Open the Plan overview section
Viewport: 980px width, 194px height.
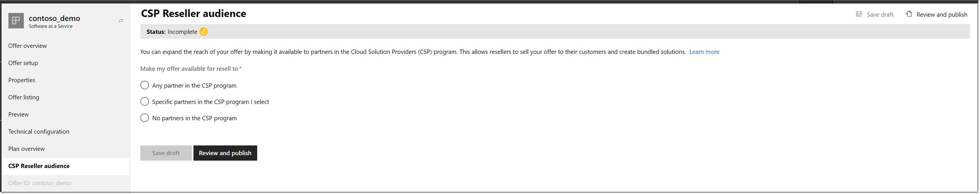[26, 148]
